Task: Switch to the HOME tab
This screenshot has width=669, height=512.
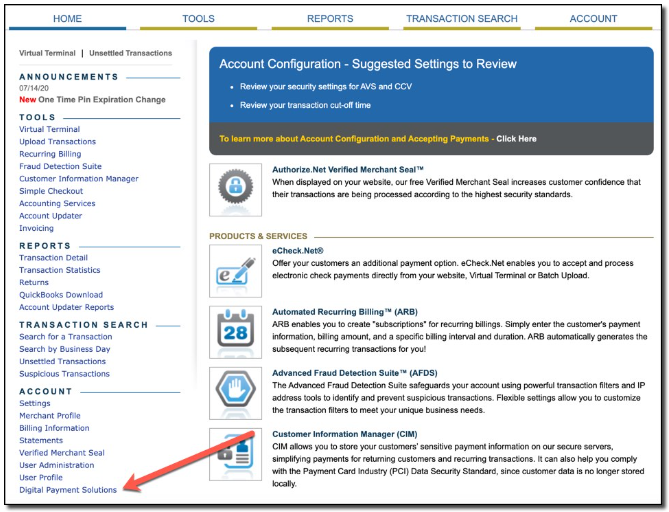Action: click(x=67, y=19)
